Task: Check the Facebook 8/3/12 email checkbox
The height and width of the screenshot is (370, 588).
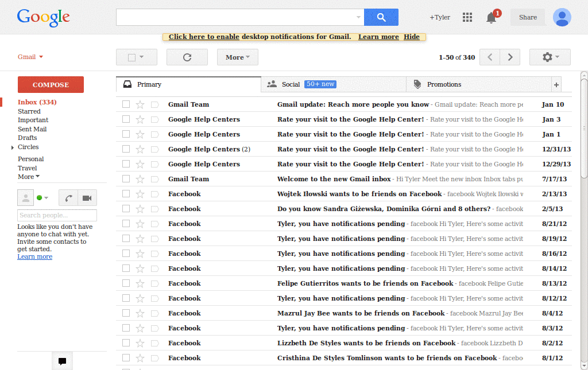Action: coord(126,328)
